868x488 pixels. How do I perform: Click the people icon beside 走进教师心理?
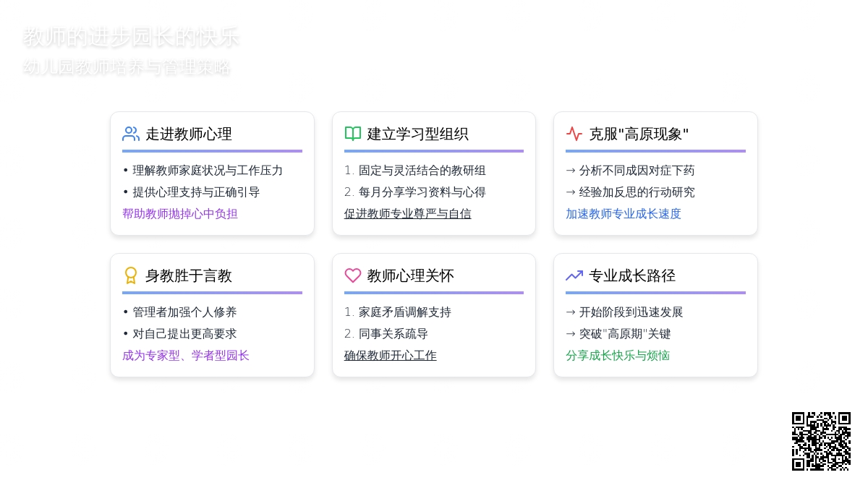[131, 134]
